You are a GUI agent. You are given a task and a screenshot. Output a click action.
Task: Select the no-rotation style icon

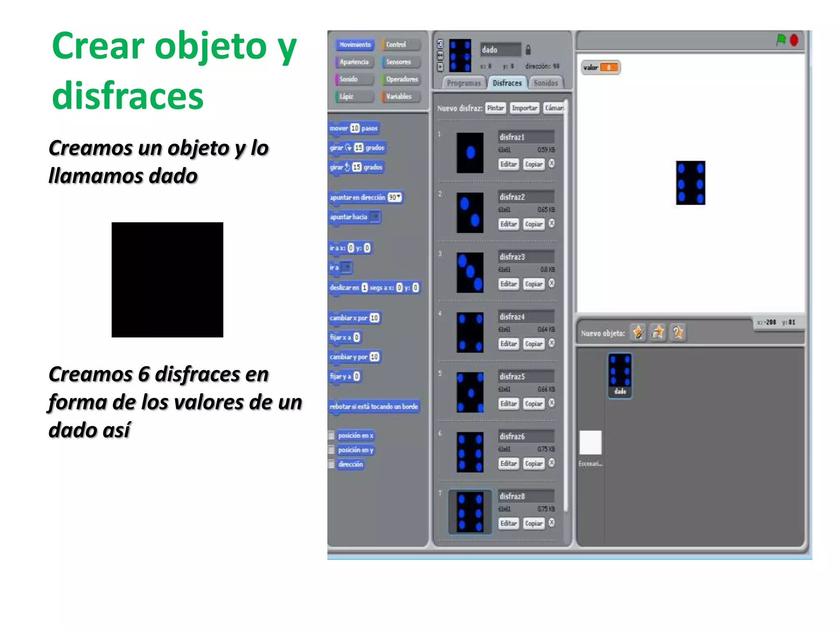441,67
